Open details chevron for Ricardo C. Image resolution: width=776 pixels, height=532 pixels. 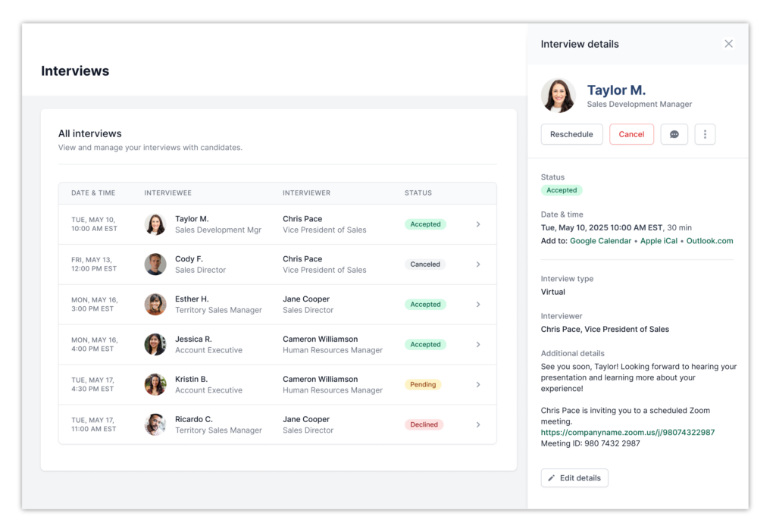click(478, 424)
